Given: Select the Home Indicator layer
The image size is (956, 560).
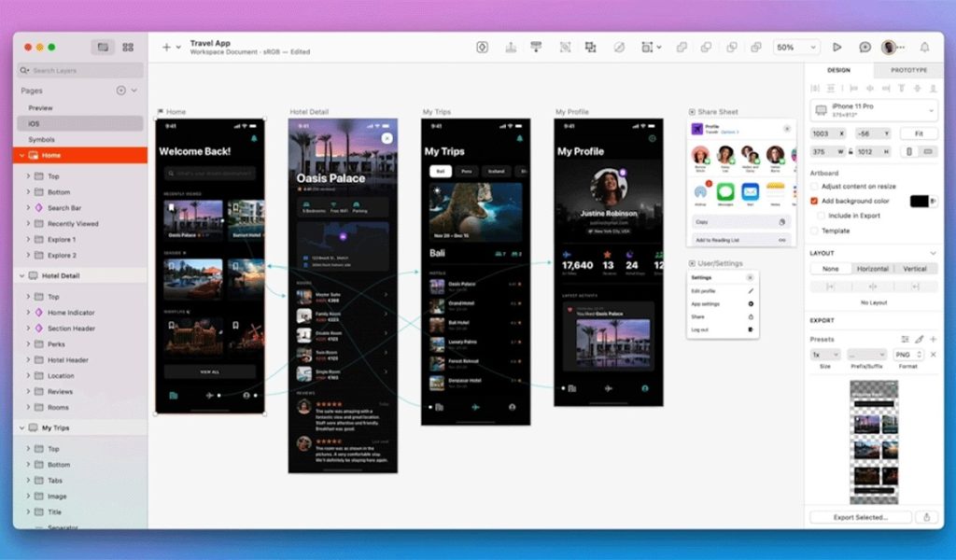Looking at the screenshot, I should 71,313.
